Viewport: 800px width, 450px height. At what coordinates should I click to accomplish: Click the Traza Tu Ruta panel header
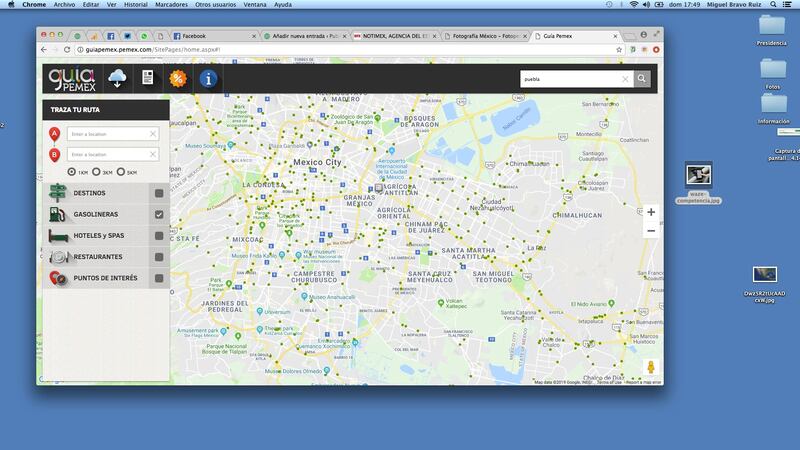[x=106, y=110]
